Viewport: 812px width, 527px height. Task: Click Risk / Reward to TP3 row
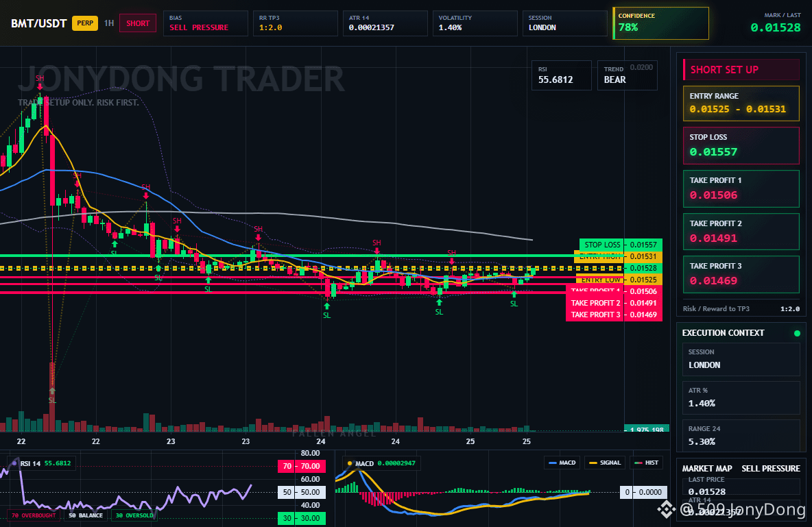tap(741, 308)
